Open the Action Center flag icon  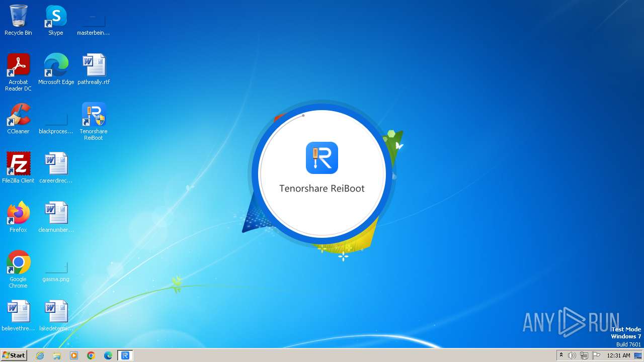pyautogui.click(x=596, y=355)
